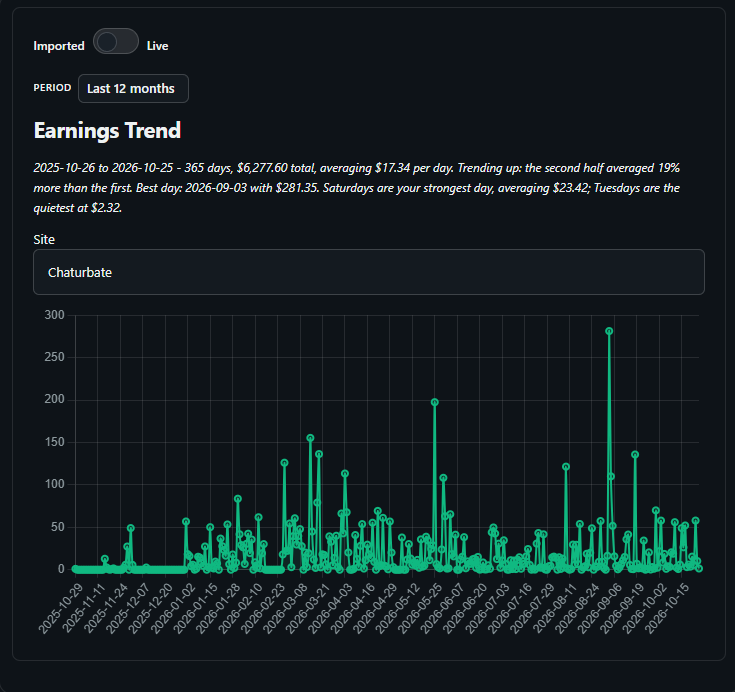
Task: Click the y-axis label 250
Action: tap(54, 357)
